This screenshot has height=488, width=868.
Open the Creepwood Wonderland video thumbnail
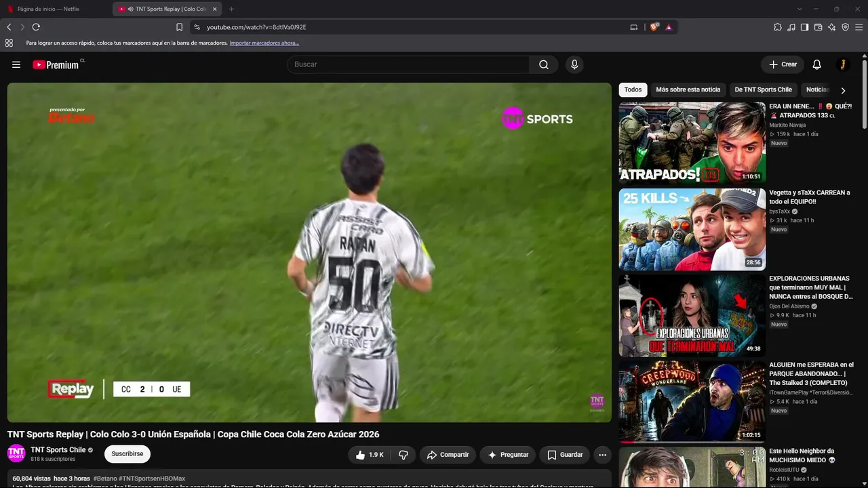(692, 401)
